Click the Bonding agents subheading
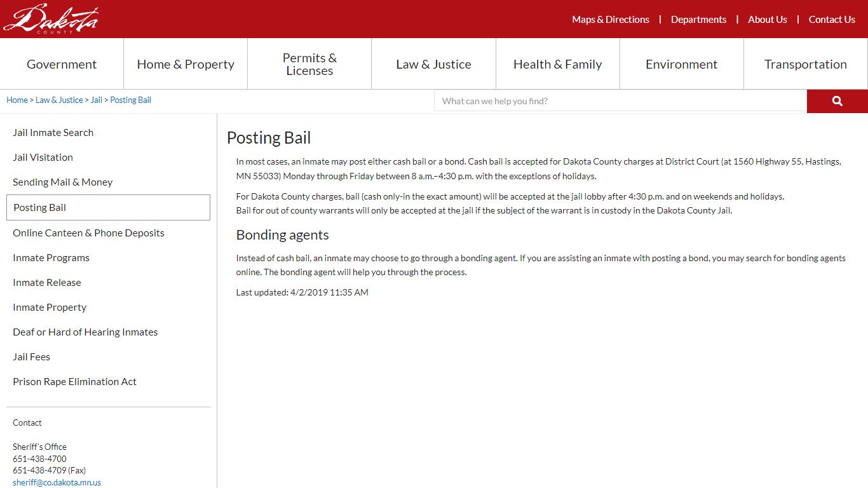868x488 pixels. [x=282, y=235]
